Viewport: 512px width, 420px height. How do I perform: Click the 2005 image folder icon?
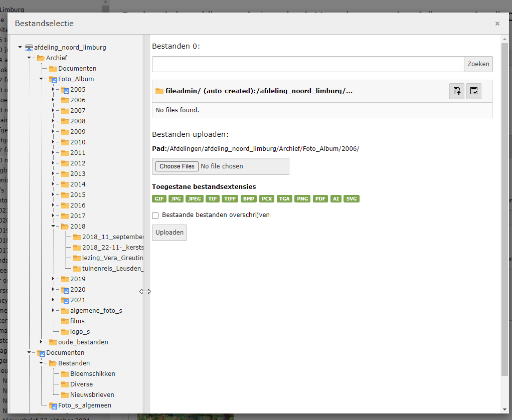[x=65, y=90]
